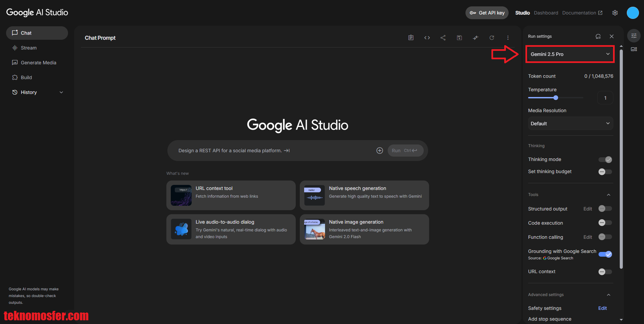Screen dimensions: 644x324
Task: Open the three-dot more options menu
Action: (508, 38)
